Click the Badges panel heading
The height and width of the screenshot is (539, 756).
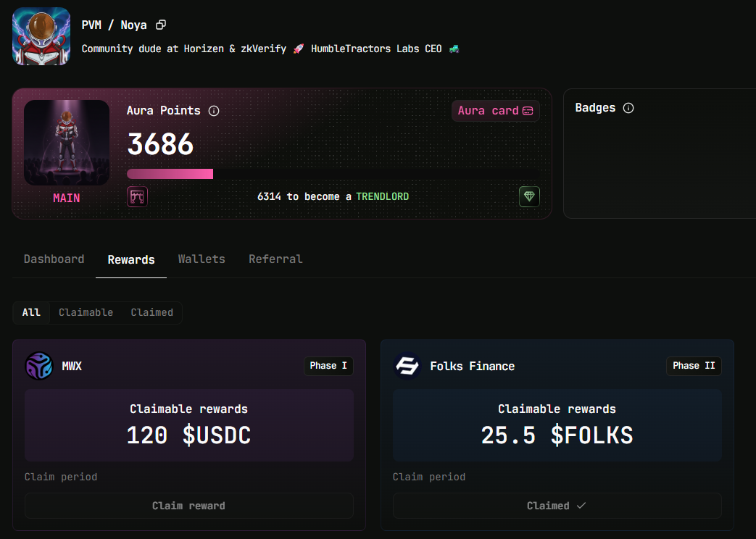coord(595,108)
